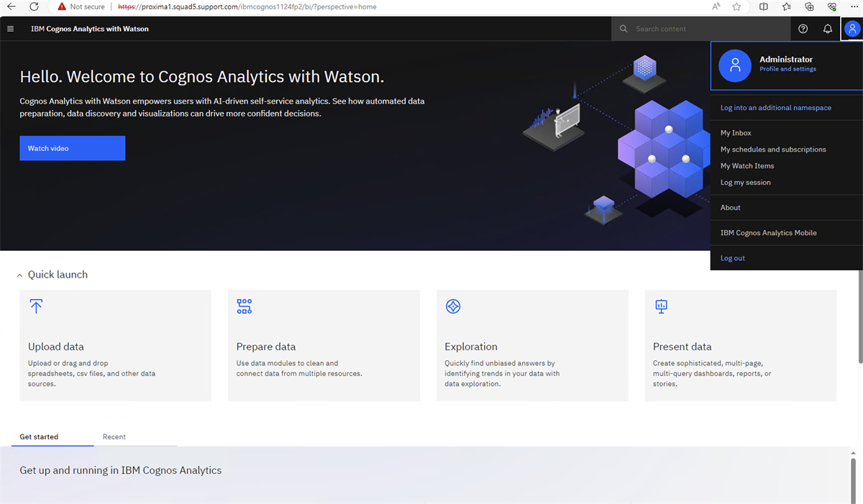Select My schedules and subscriptions

click(x=773, y=149)
